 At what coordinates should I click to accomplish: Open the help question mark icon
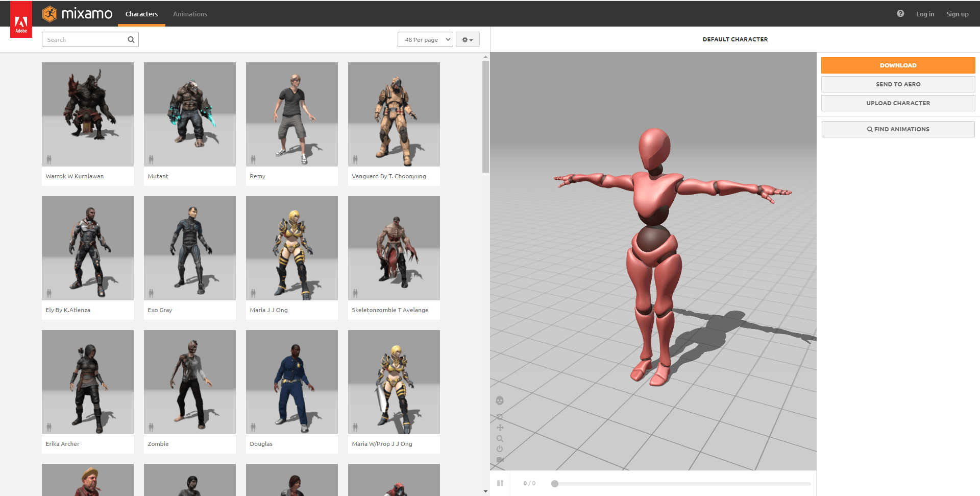pyautogui.click(x=900, y=14)
